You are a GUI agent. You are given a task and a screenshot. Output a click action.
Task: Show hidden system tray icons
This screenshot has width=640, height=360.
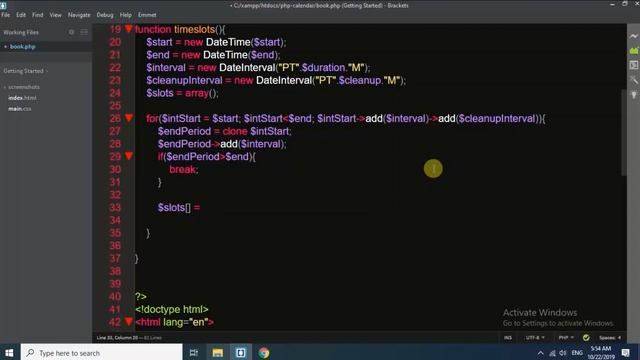540,353
